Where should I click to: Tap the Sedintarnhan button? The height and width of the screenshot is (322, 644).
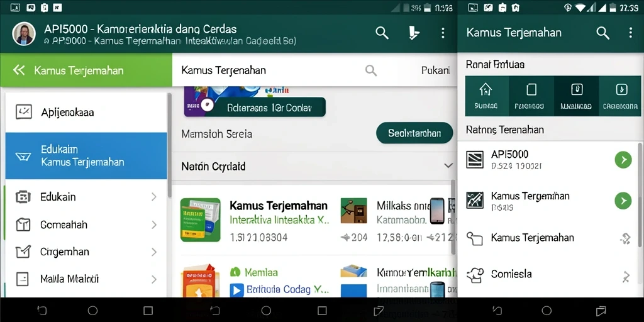pos(414,133)
